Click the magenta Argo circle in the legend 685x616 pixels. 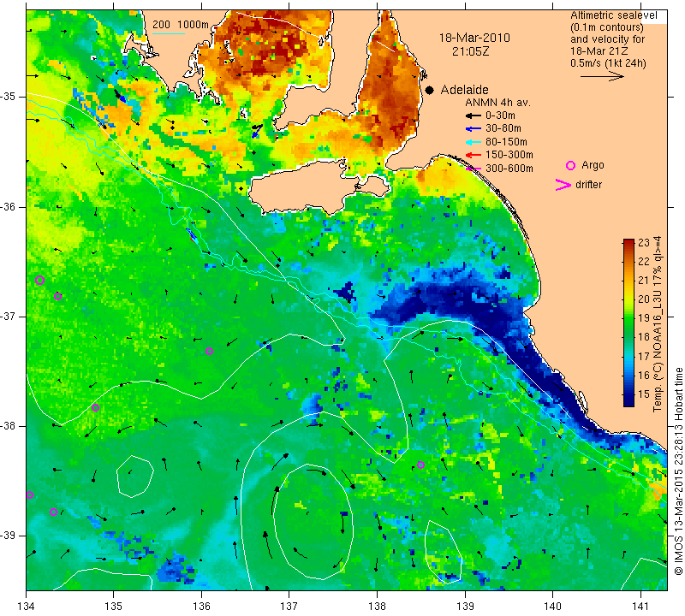pyautogui.click(x=570, y=165)
